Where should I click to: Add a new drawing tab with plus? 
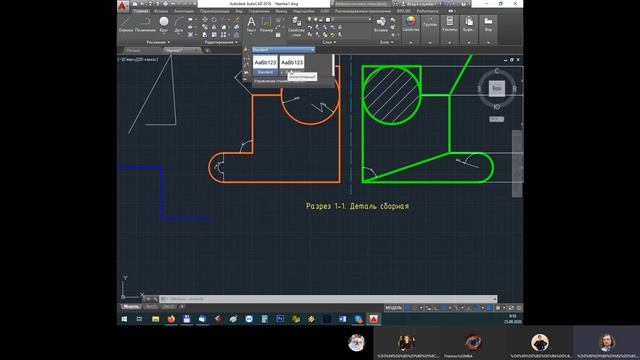[x=207, y=50]
